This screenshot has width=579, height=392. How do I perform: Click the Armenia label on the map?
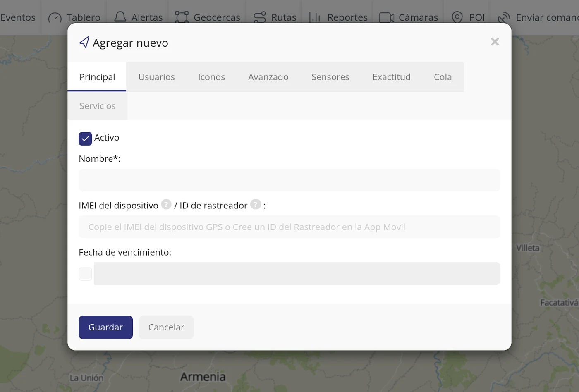(203, 377)
